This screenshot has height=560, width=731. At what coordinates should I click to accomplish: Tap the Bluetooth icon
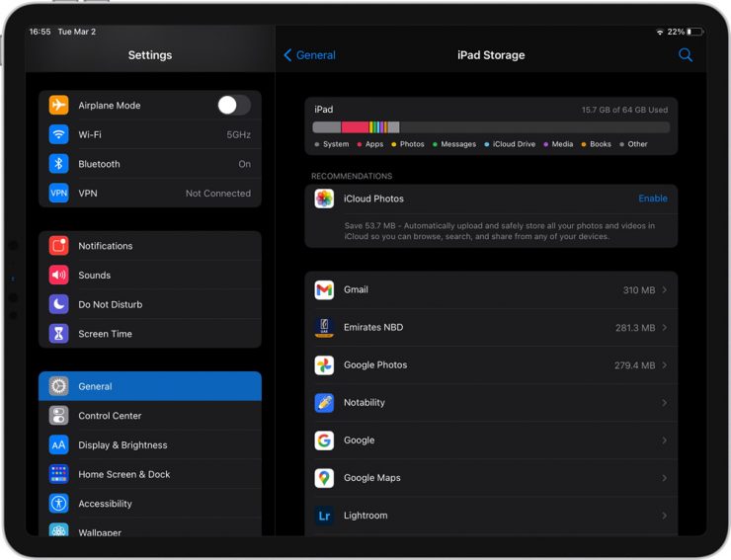[58, 164]
